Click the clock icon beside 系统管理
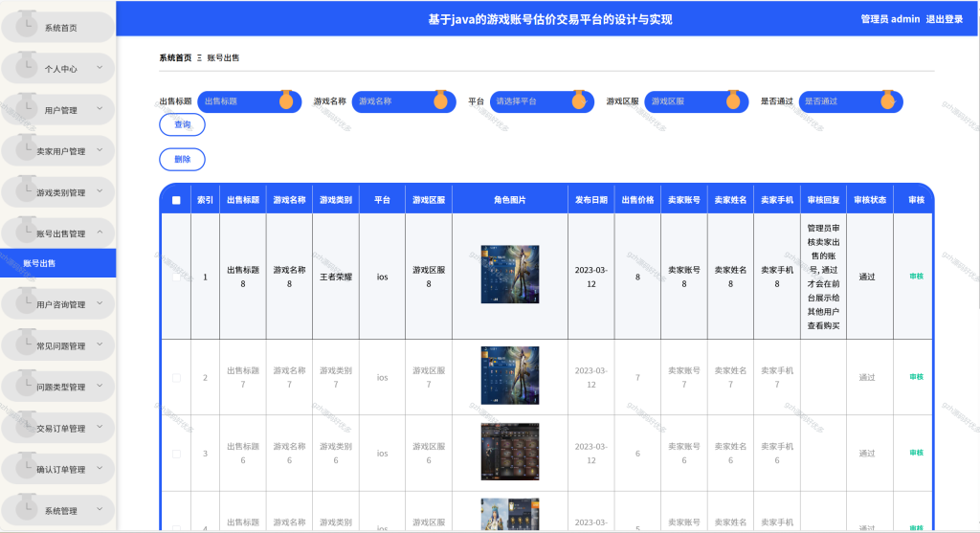Viewport: 980px width, 533px height. tap(26, 506)
